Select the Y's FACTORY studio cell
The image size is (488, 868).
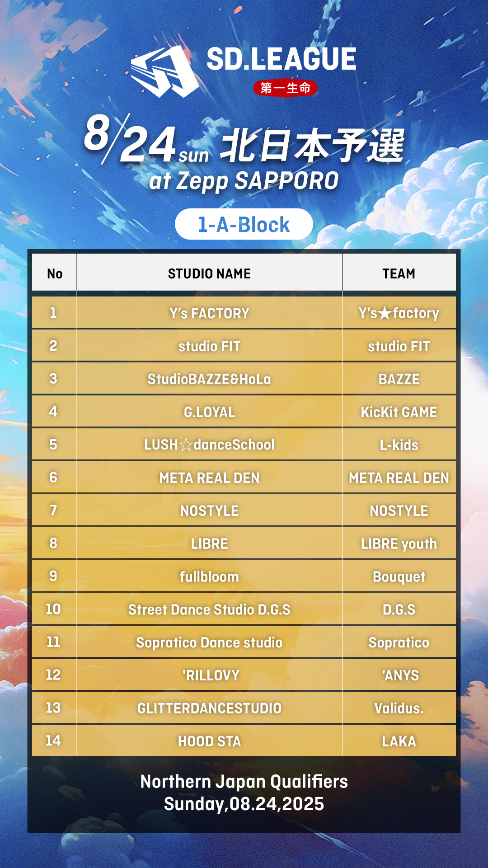210,313
